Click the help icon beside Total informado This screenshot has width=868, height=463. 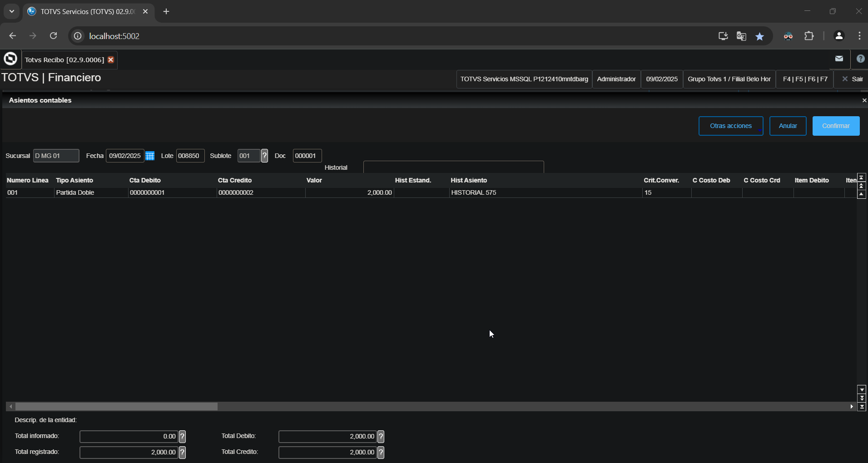[182, 437]
